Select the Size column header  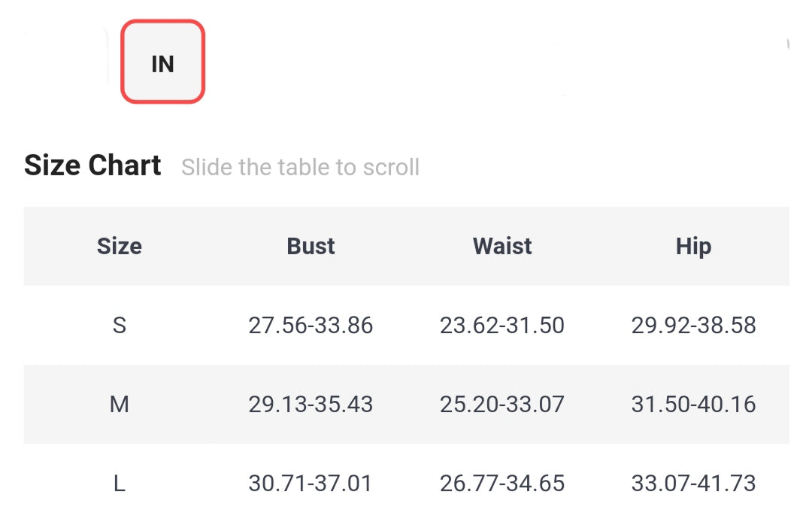coord(119,246)
